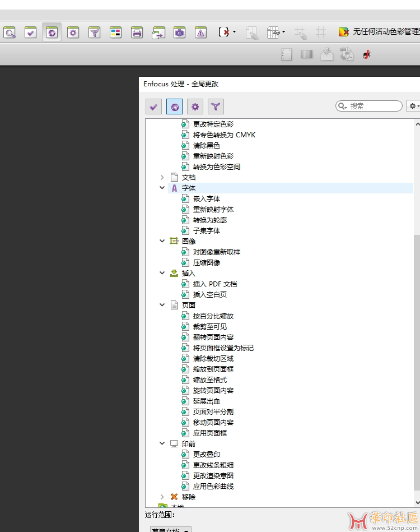
Task: Open QuickRuns funnel icon in top toolbar
Action: [94, 33]
